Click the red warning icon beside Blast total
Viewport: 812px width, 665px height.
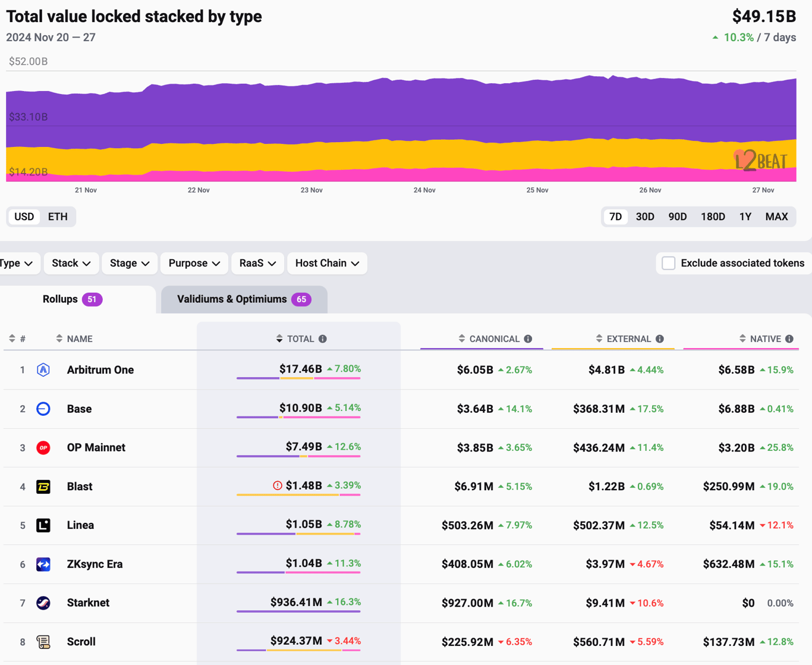[x=278, y=485]
